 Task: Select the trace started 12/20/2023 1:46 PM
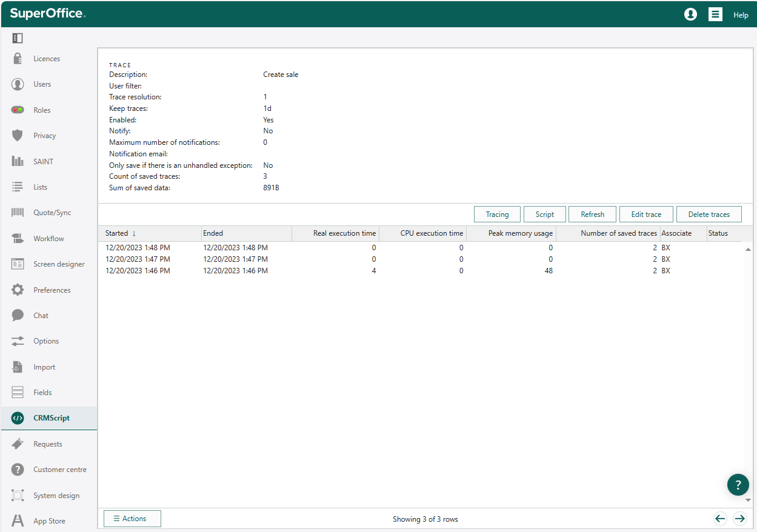(421, 271)
